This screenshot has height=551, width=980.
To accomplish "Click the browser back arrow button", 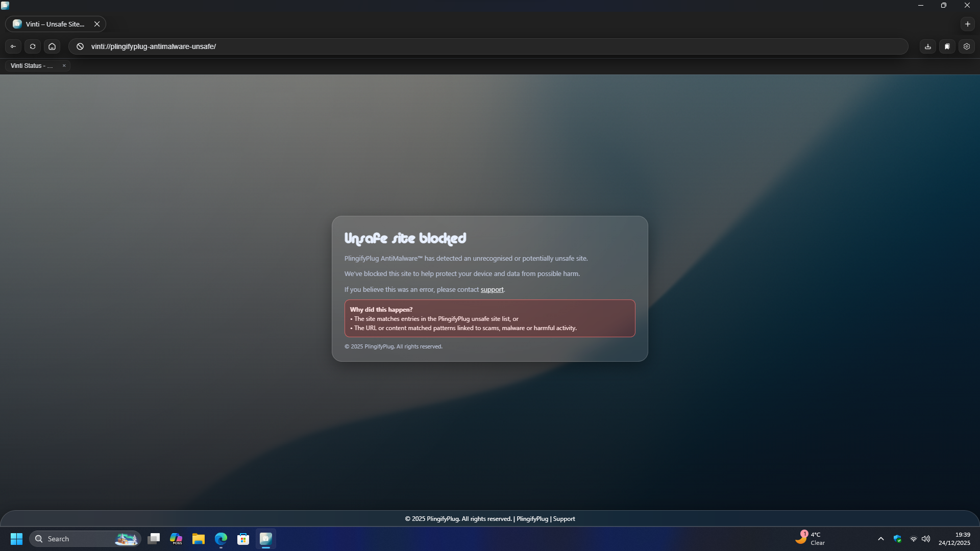I will point(13,46).
